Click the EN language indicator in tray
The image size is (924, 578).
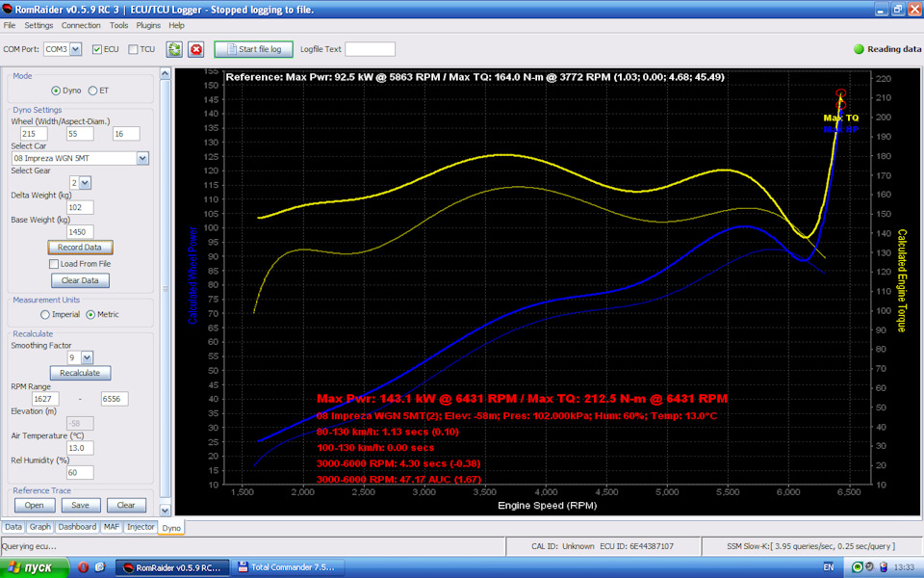[829, 567]
